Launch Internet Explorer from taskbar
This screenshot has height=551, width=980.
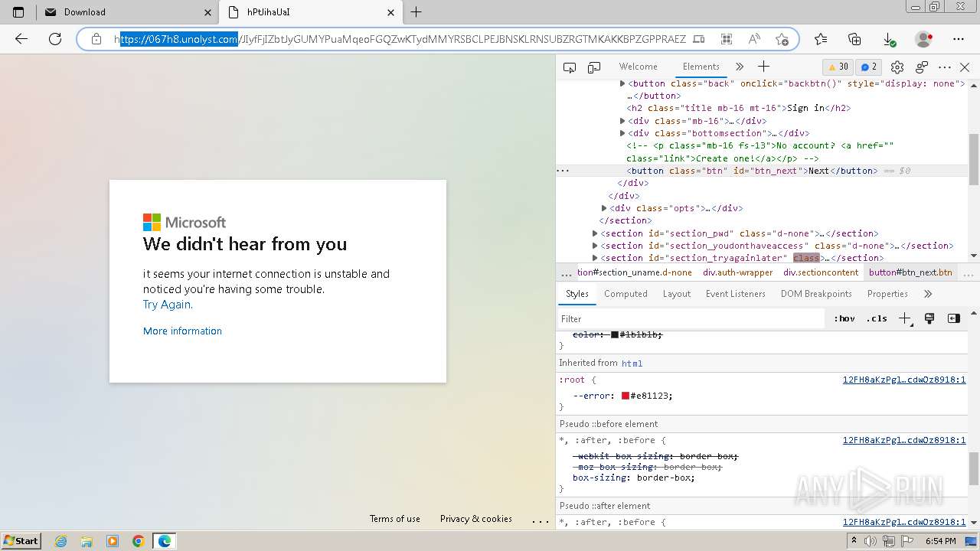(x=61, y=541)
